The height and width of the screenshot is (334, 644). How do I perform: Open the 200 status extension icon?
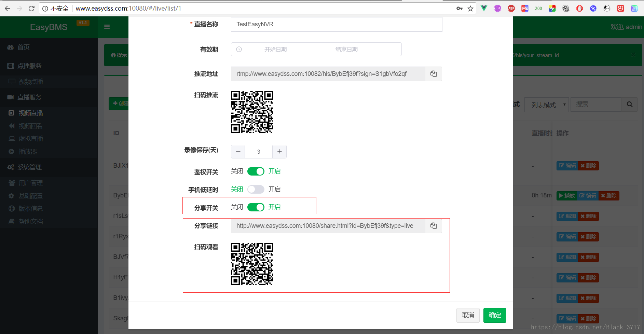tap(538, 9)
